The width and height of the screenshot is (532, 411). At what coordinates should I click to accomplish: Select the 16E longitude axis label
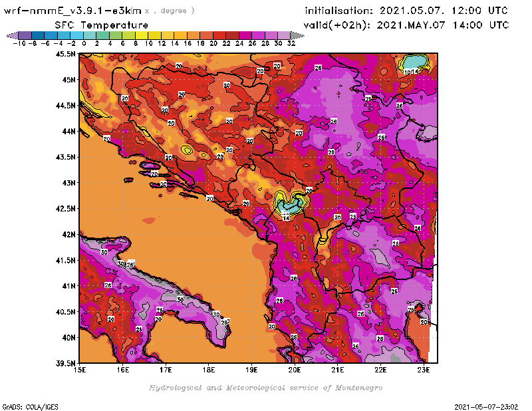tap(123, 370)
